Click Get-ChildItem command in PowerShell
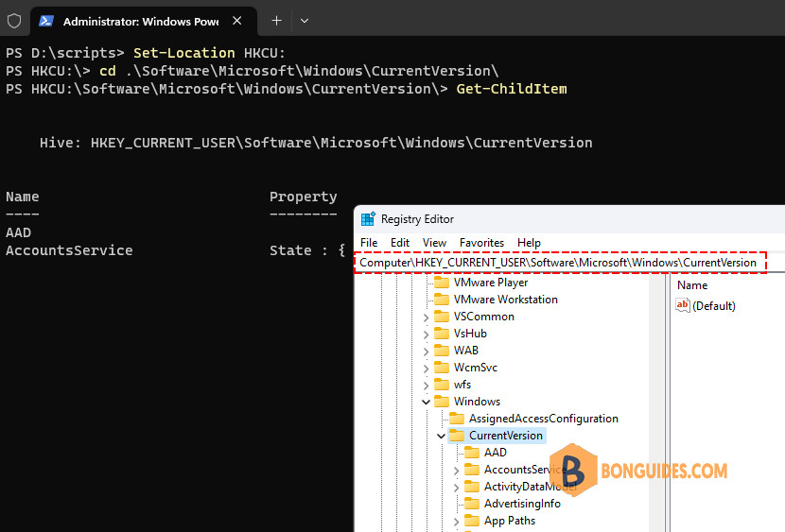785x532 pixels. tap(511, 89)
